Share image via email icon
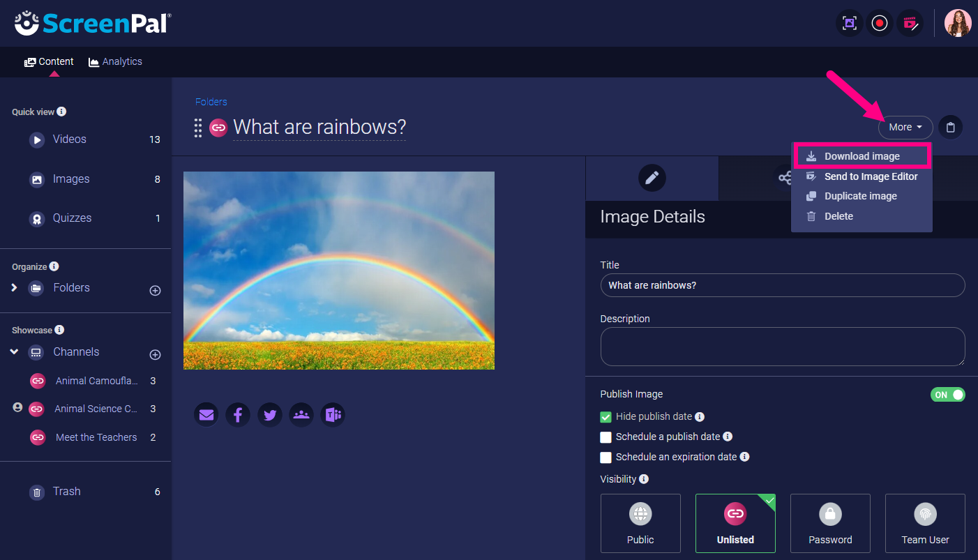The height and width of the screenshot is (560, 978). point(206,415)
